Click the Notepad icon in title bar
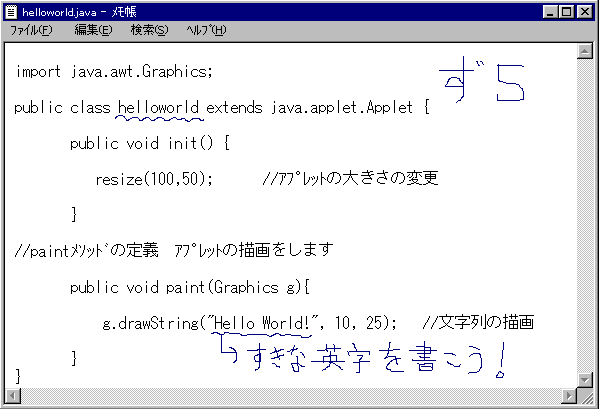Image resolution: width=599 pixels, height=409 pixels. point(11,12)
